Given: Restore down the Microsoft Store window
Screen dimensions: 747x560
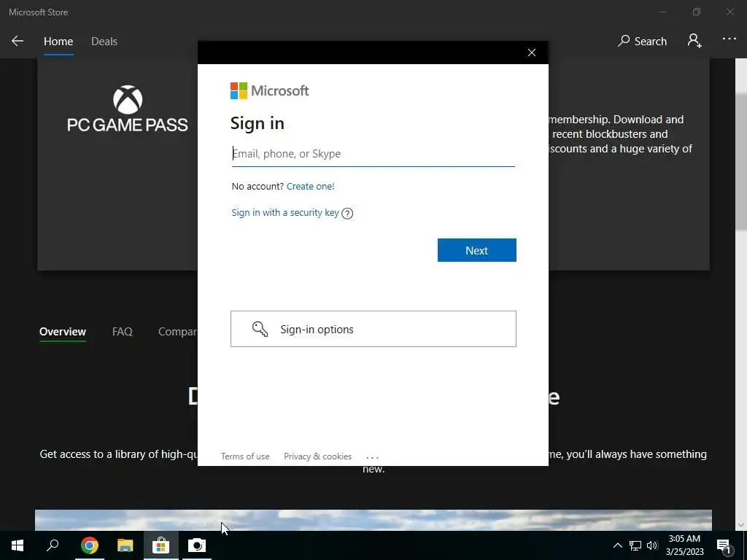Looking at the screenshot, I should (697, 12).
